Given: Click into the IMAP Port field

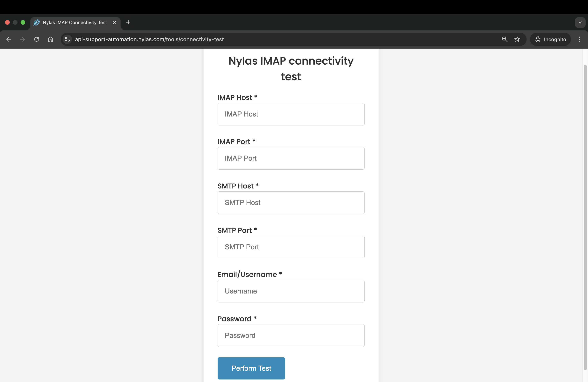Looking at the screenshot, I should point(291,158).
